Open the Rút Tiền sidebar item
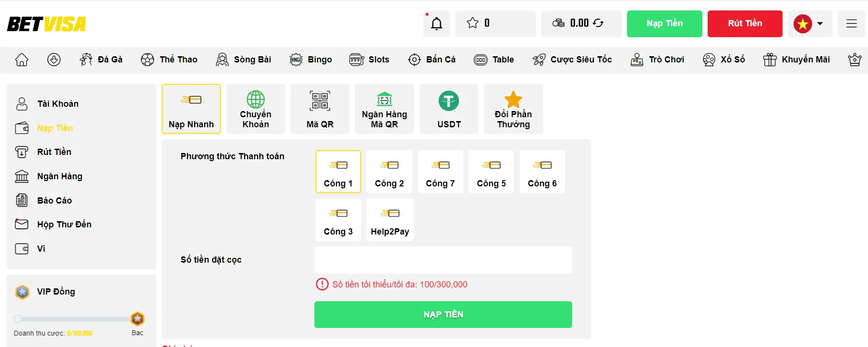The image size is (868, 347). [55, 152]
